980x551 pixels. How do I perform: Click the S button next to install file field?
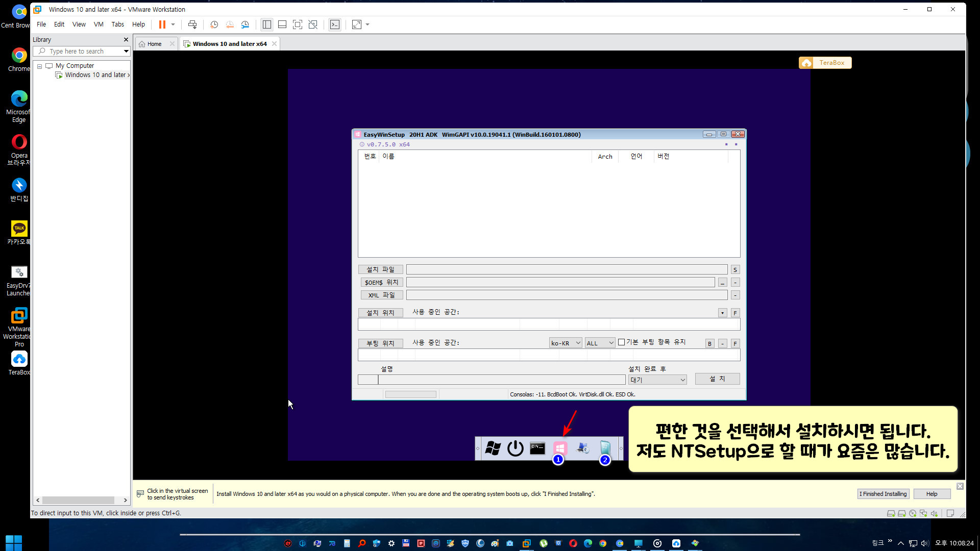click(x=735, y=270)
